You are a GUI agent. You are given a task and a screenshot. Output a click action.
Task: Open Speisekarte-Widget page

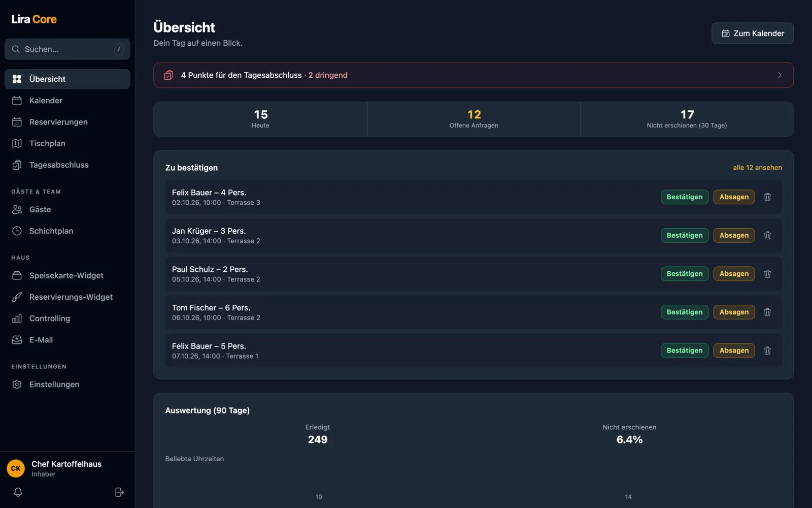pyautogui.click(x=67, y=275)
